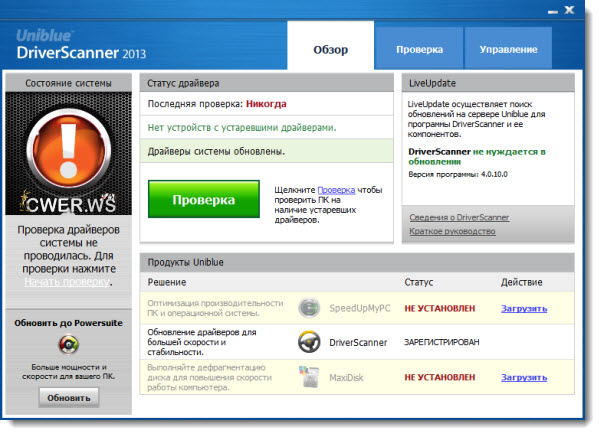This screenshot has width=600, height=435.
Task: Click the Powersuite gauge icon
Action: (68, 345)
